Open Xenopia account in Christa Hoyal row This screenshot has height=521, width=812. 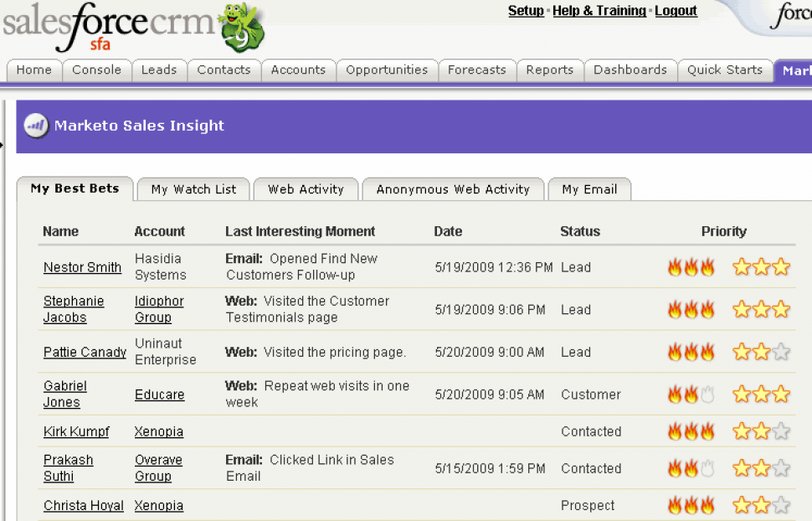[159, 505]
